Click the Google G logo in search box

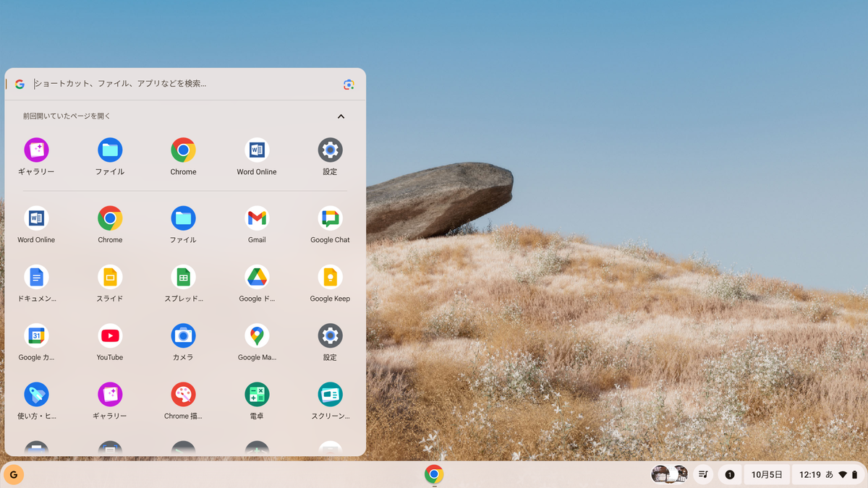click(x=20, y=84)
